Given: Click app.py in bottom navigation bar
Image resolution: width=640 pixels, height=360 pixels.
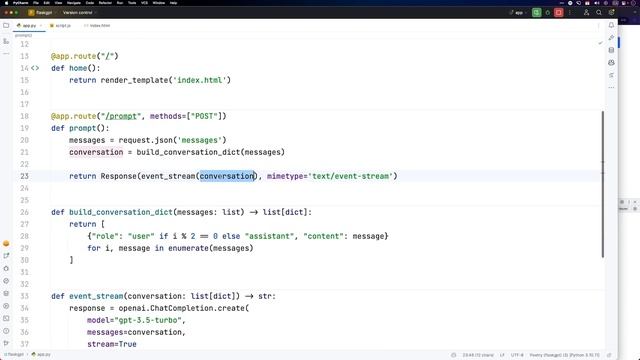Looking at the screenshot, I should coord(41,355).
